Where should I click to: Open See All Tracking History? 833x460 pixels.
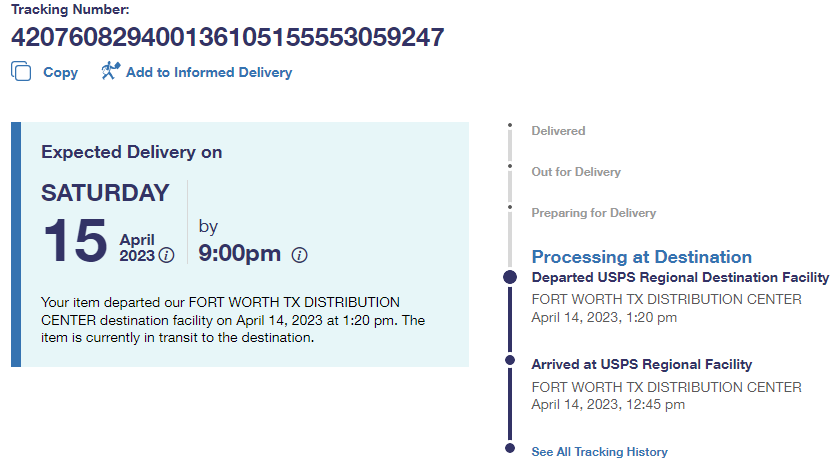click(599, 452)
